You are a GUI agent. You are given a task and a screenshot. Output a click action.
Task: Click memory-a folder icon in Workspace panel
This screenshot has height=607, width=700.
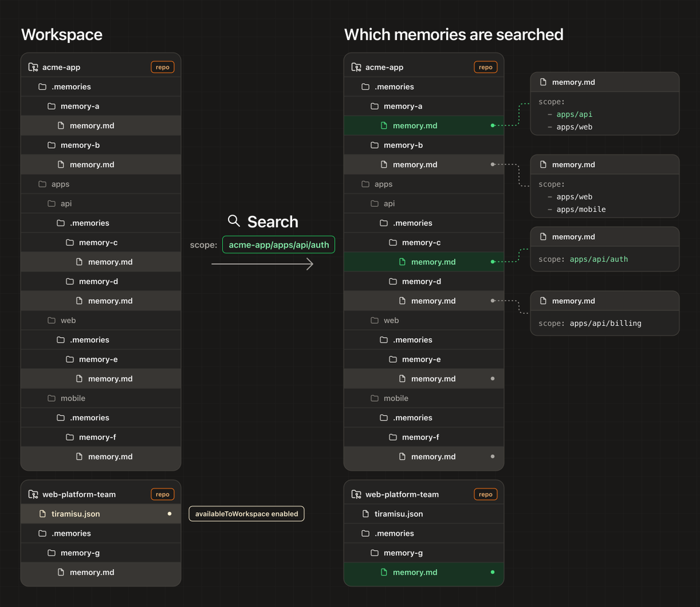click(x=51, y=106)
